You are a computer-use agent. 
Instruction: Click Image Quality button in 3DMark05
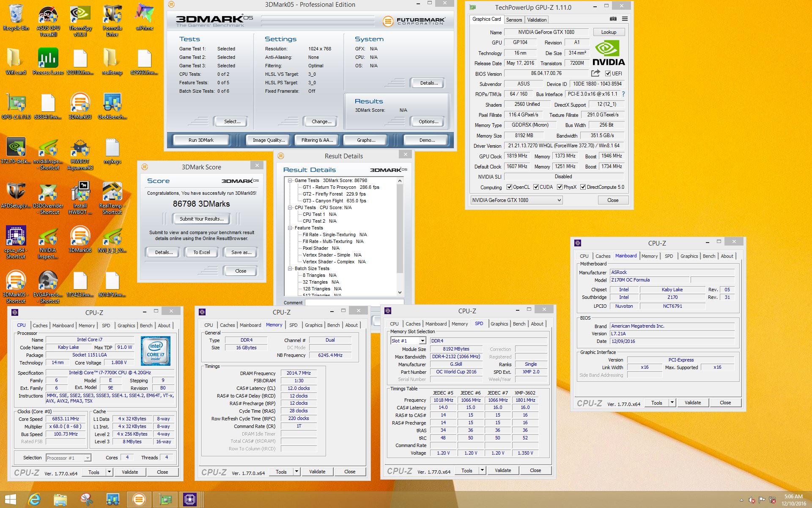pyautogui.click(x=269, y=140)
